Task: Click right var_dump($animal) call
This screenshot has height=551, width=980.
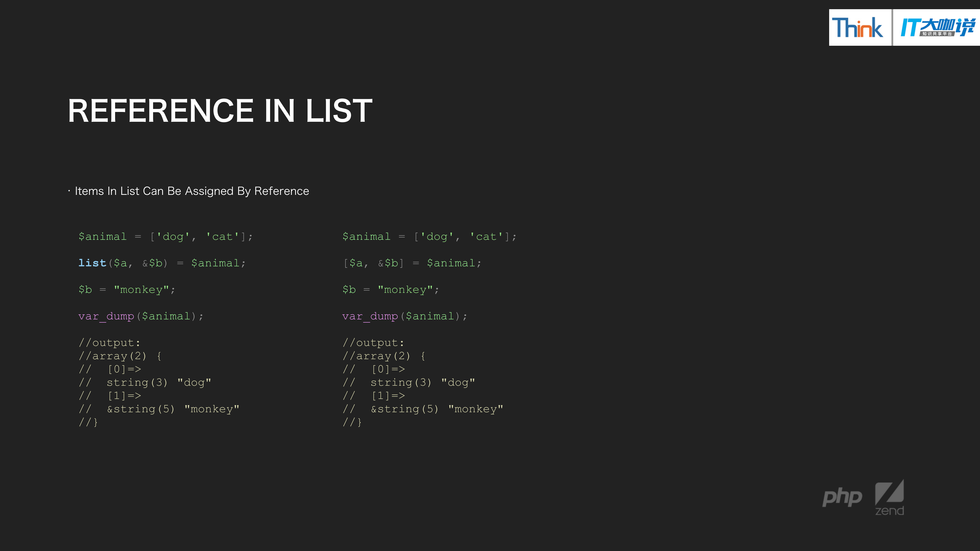Action: (x=404, y=316)
